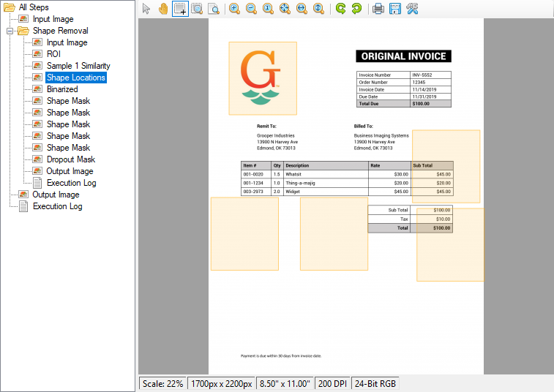Choose the rectangle region selection tool
This screenshot has height=392, width=554.
point(180,9)
